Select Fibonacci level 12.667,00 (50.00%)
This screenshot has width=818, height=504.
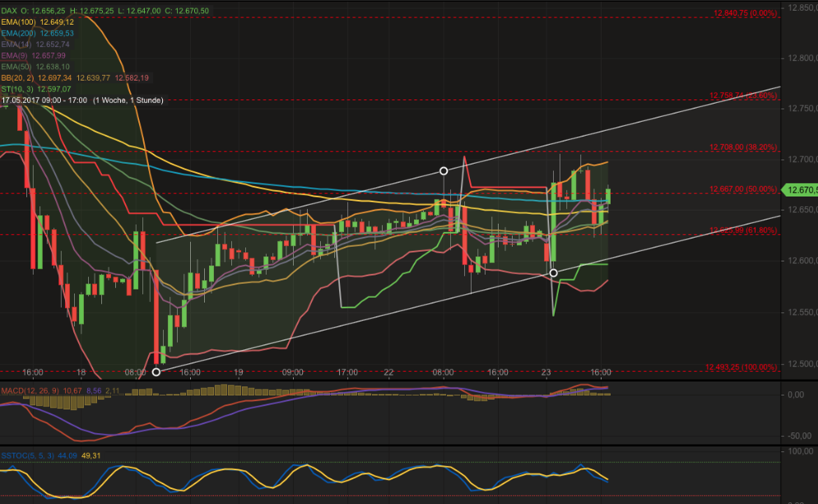click(743, 189)
